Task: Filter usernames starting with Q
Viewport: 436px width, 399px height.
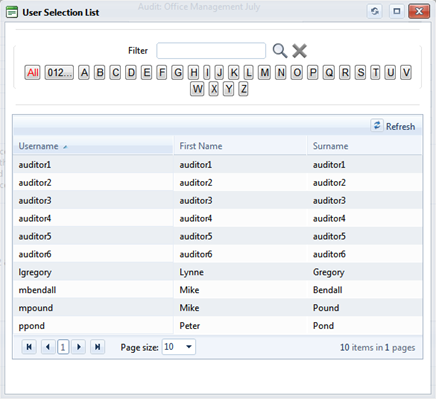Action: pos(329,72)
